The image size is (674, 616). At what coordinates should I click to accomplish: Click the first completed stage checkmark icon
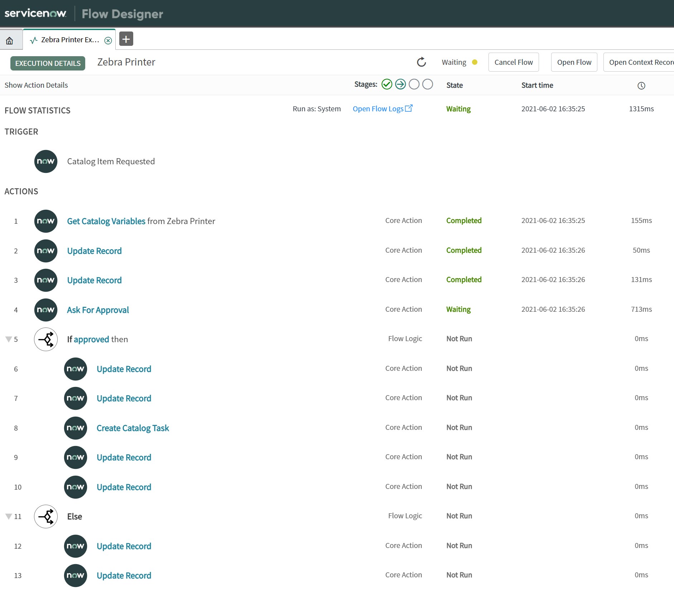(x=387, y=84)
